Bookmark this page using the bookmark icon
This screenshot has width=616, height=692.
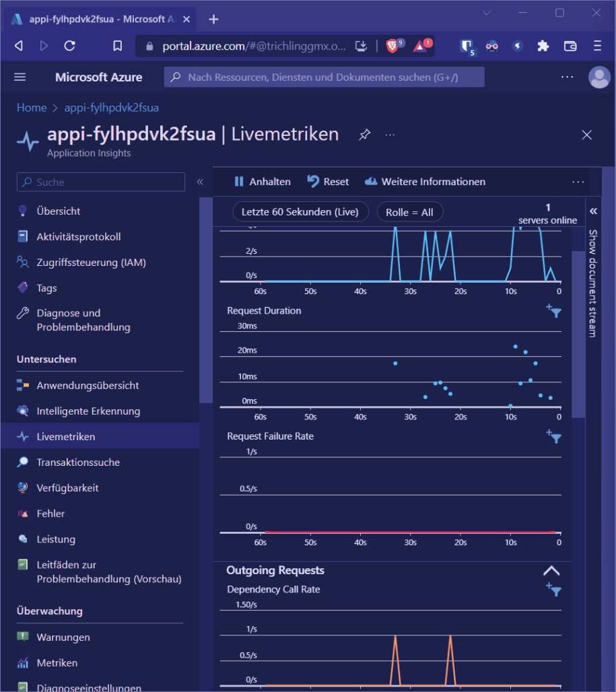[x=117, y=46]
